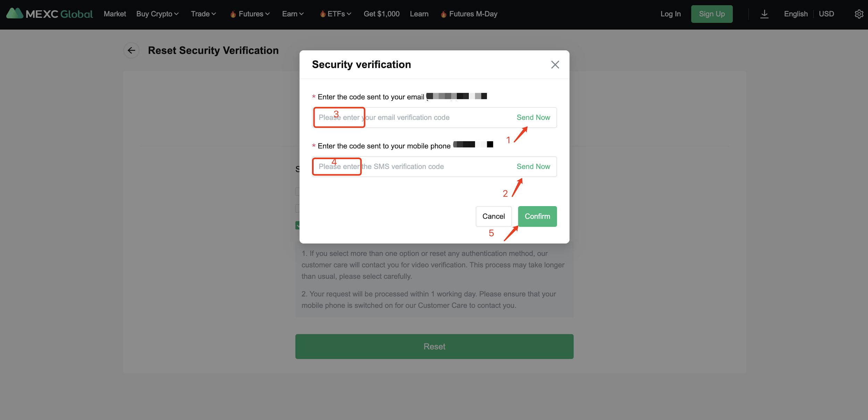This screenshot has height=420, width=868.
Task: Expand the Trade dropdown menu
Action: (x=203, y=14)
